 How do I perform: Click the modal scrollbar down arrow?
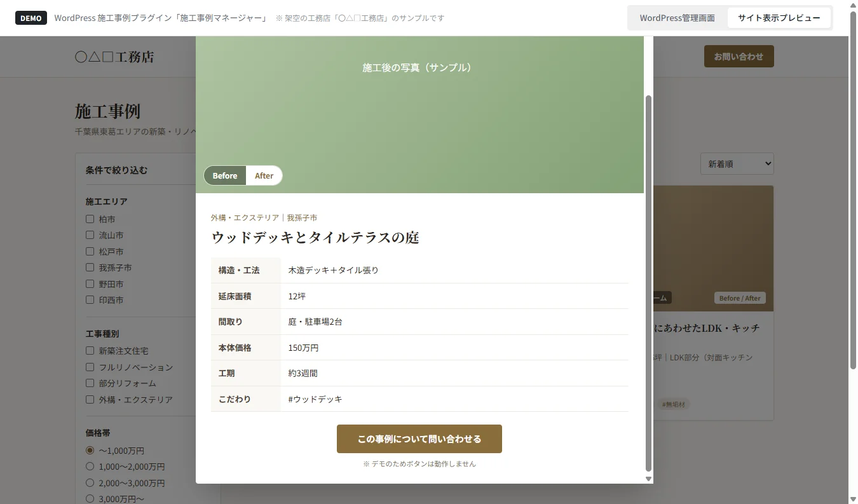tap(648, 479)
